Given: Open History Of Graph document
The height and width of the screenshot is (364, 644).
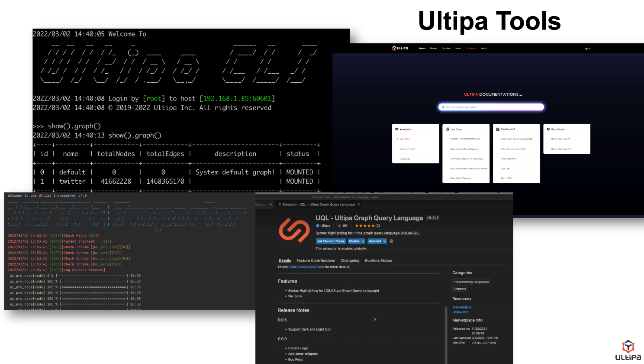Looking at the screenshot, I should [407, 149].
